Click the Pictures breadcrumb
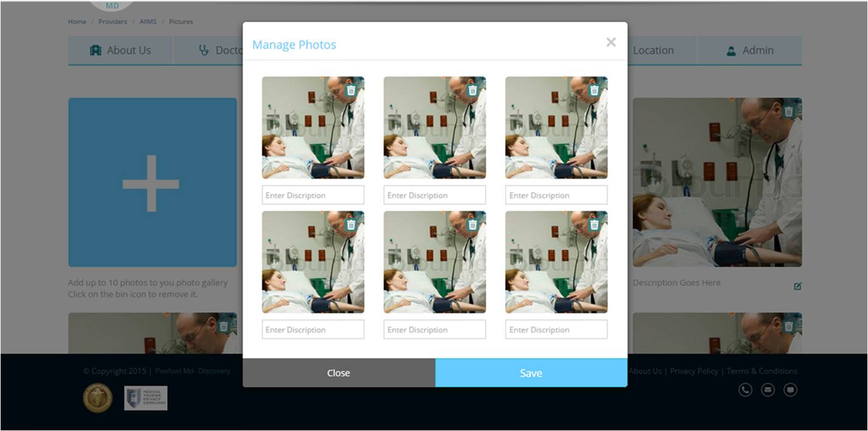 point(181,21)
